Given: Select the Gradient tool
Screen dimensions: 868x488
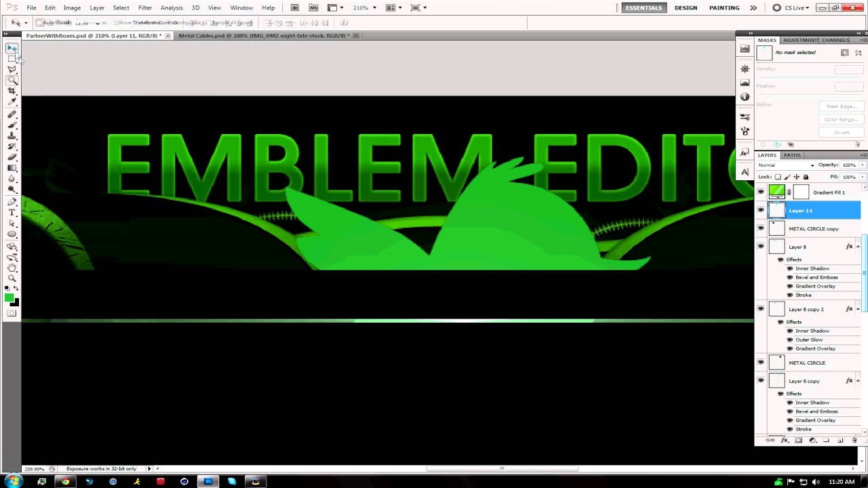Looking at the screenshot, I should [x=12, y=168].
